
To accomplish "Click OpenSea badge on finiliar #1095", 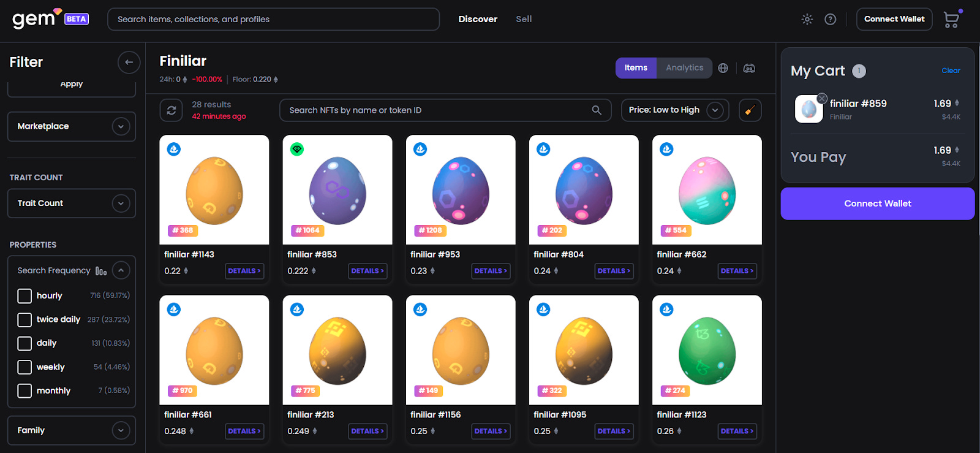I will pyautogui.click(x=543, y=310).
